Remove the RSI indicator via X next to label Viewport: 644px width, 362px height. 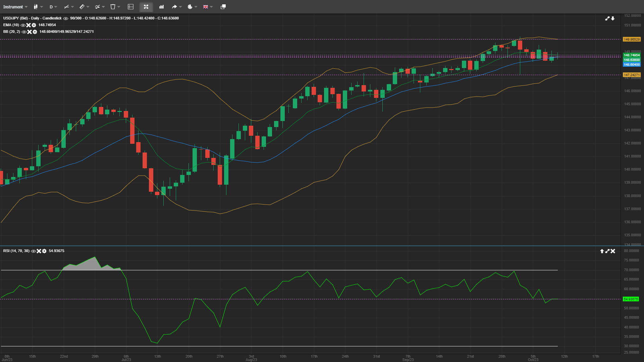(x=39, y=251)
